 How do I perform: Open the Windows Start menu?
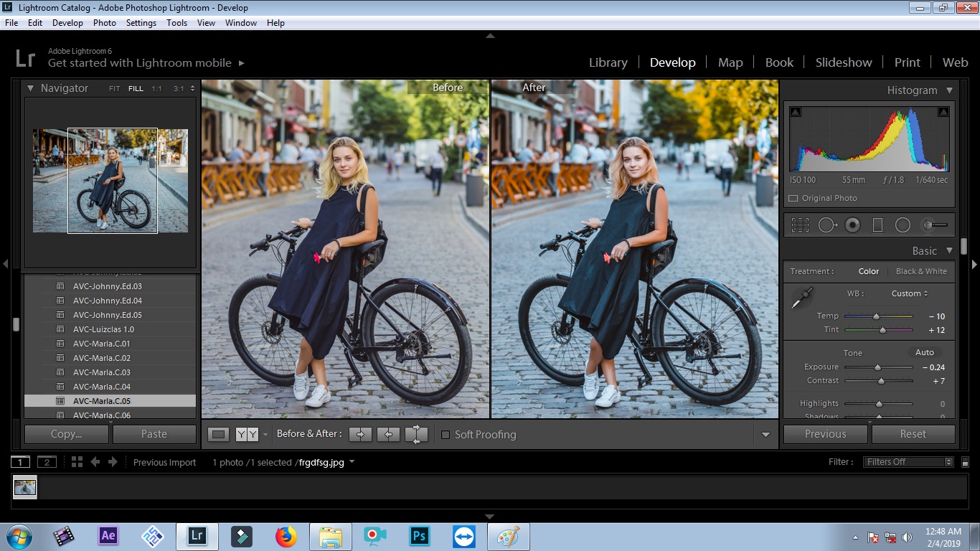pos(18,536)
